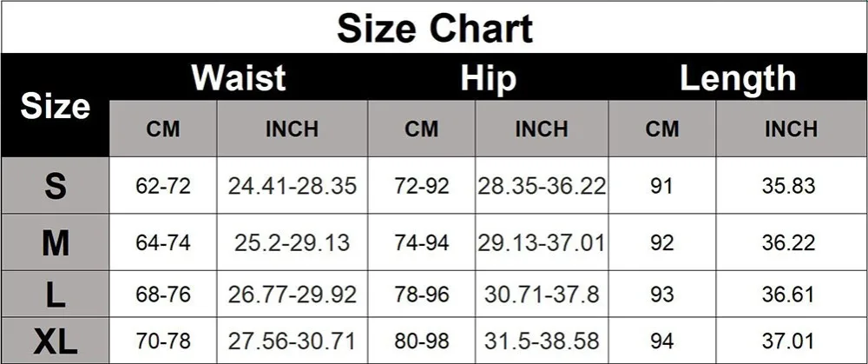
Task: Click the S size row label
Action: 55,186
